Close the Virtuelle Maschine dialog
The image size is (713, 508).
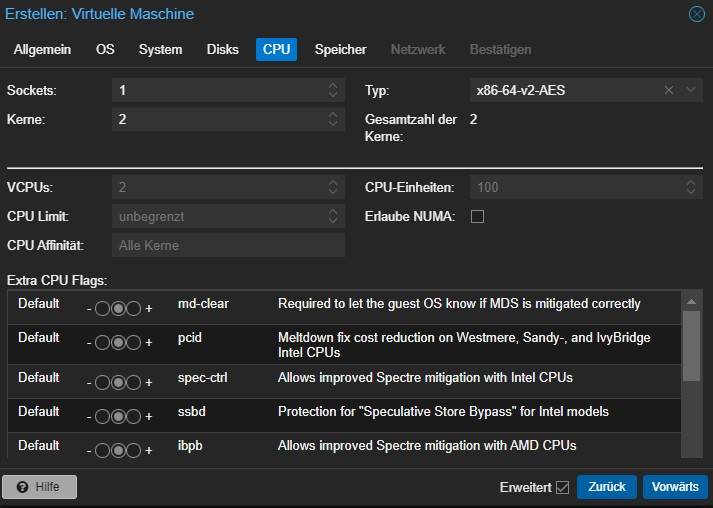coord(696,14)
